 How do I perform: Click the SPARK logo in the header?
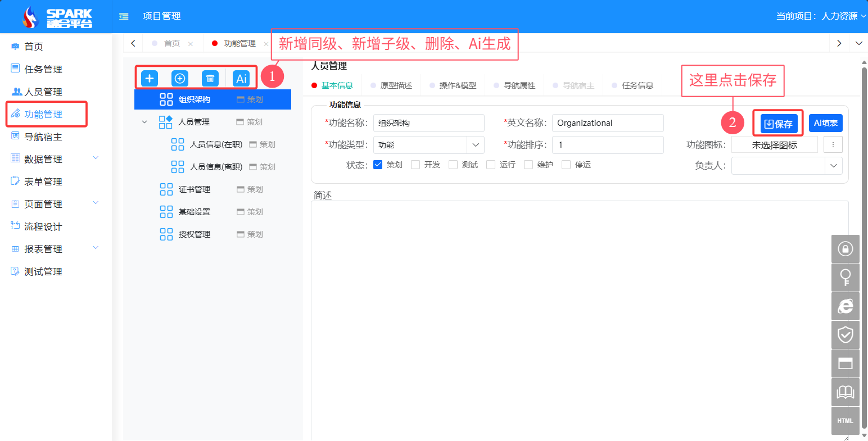pos(58,17)
